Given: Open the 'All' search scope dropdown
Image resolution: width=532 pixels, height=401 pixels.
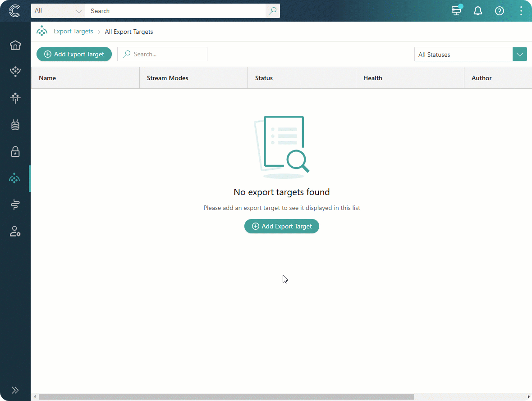Looking at the screenshot, I should pyautogui.click(x=57, y=10).
